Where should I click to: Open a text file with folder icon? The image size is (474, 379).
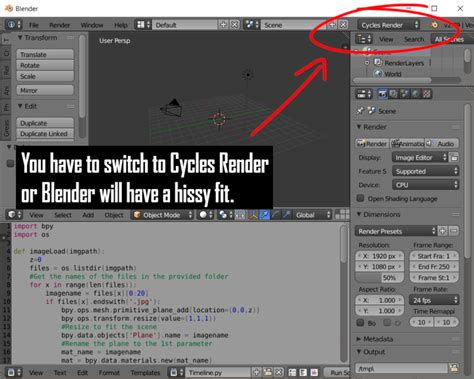point(267,372)
